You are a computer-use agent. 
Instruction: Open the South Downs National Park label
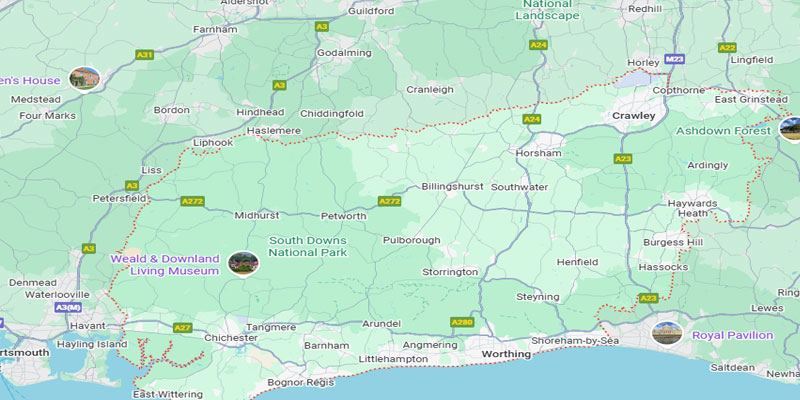308,246
